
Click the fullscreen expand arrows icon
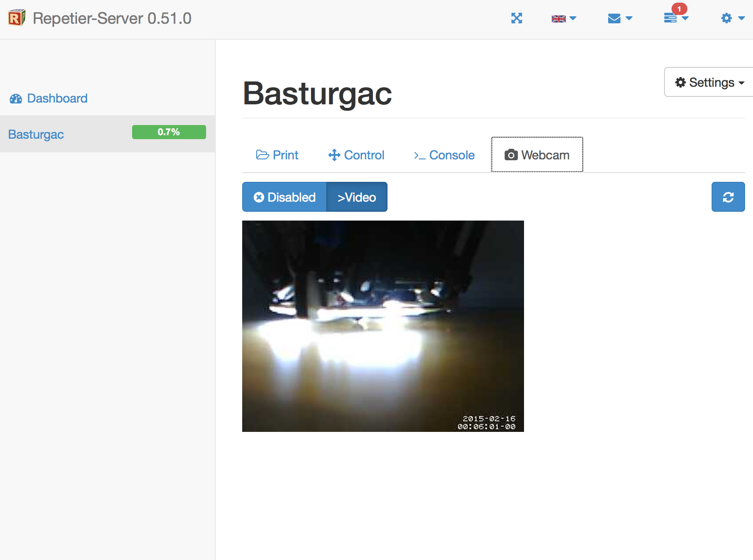point(517,18)
